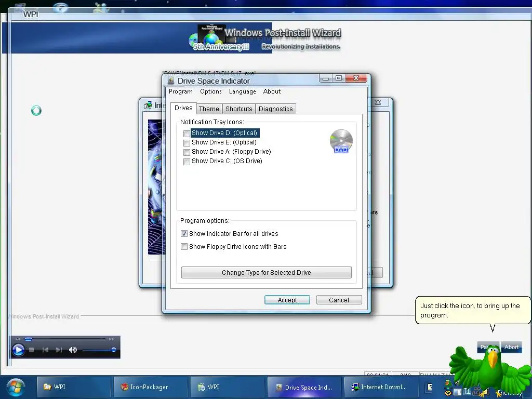Switch to the Shortcuts tab
This screenshot has height=399, width=532.
[x=239, y=109]
